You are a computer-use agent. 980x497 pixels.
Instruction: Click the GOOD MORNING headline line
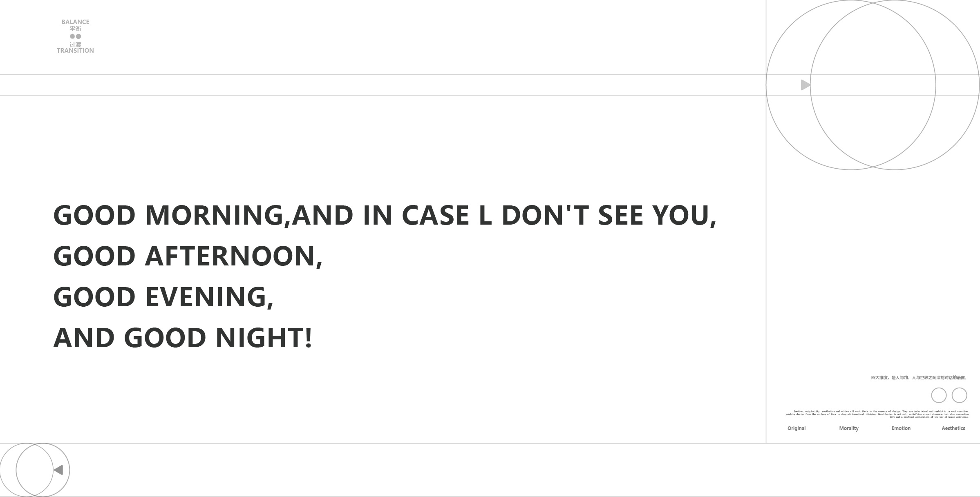coord(384,215)
